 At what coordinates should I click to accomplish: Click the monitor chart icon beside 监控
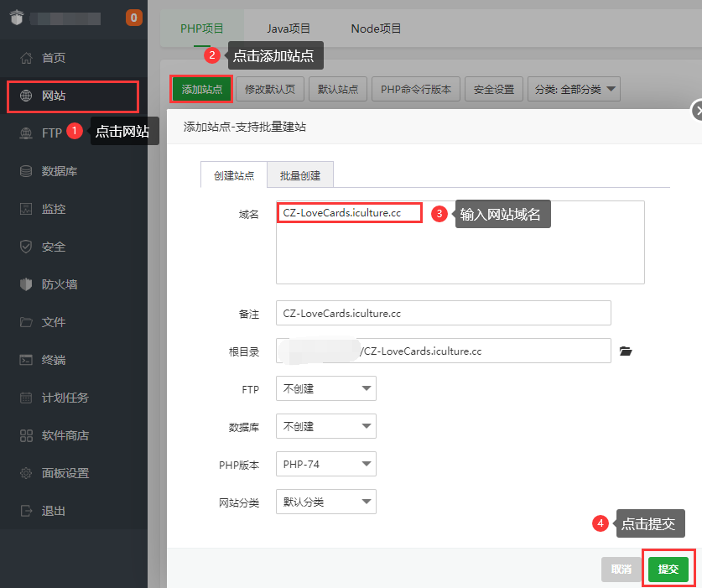[26, 209]
